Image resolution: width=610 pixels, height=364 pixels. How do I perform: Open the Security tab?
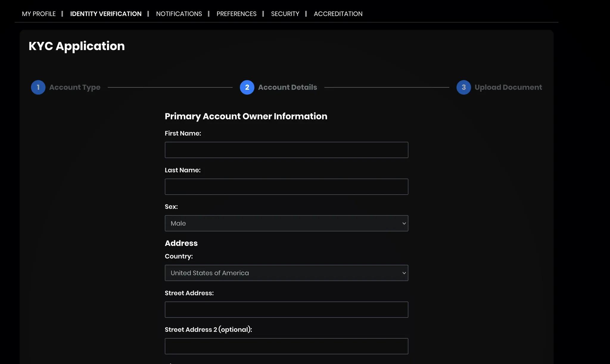tap(285, 14)
